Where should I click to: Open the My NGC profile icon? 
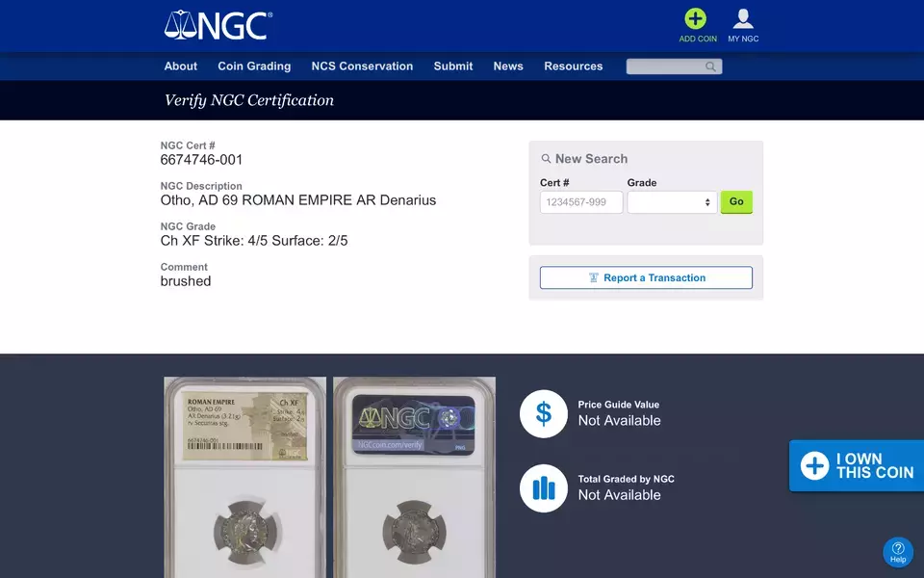tap(743, 18)
